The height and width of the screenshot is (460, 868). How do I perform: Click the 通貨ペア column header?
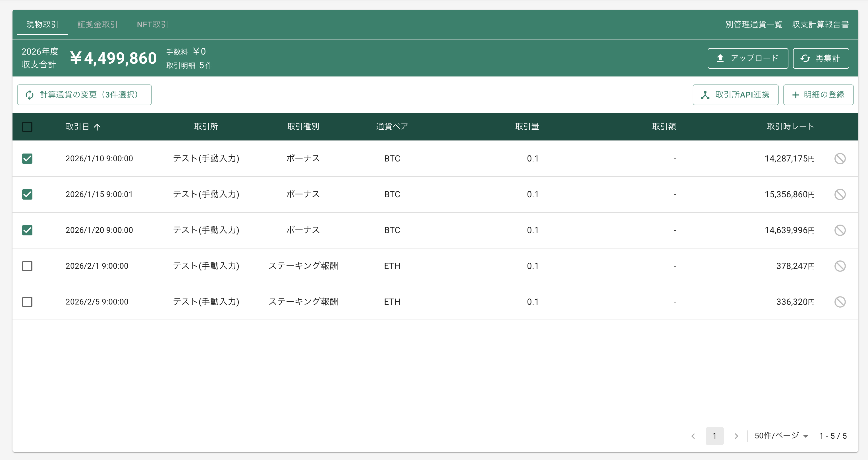(392, 127)
